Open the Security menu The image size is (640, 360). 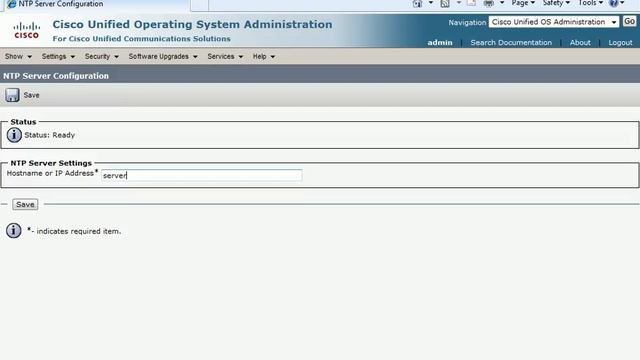(102, 56)
